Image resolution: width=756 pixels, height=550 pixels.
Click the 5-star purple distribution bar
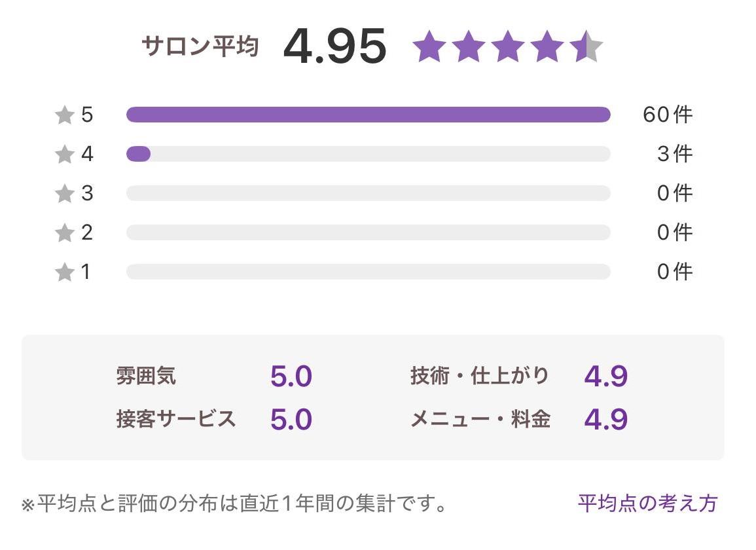pos(368,115)
